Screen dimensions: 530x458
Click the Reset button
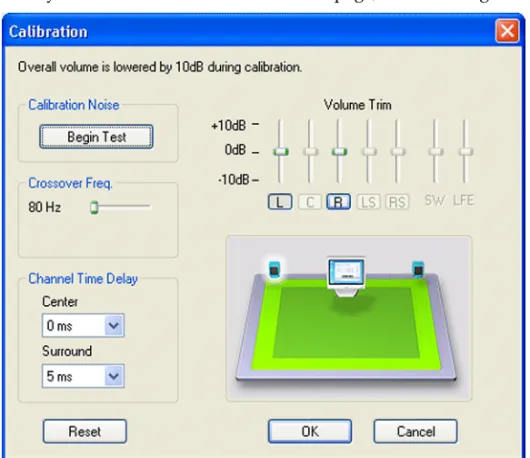[85, 431]
